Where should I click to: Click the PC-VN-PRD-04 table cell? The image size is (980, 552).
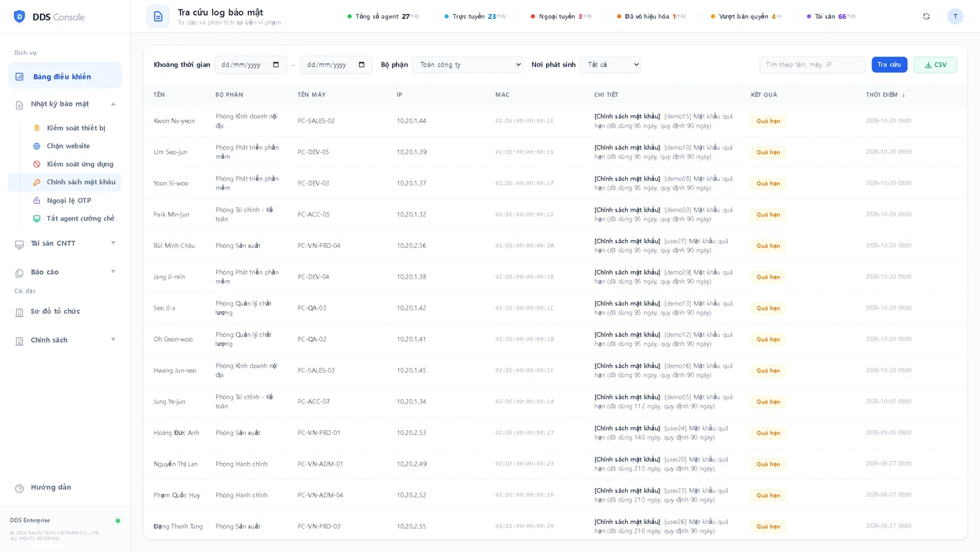(319, 246)
